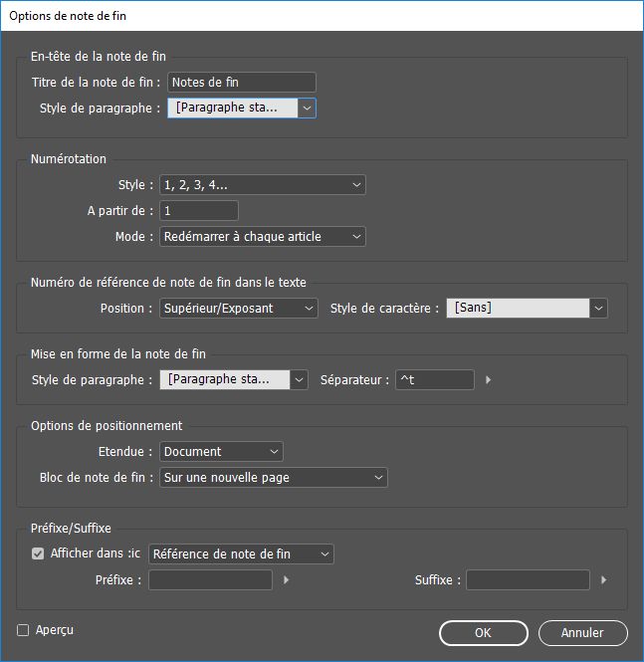Open the Bloc de note de fin dropdown

[274, 478]
